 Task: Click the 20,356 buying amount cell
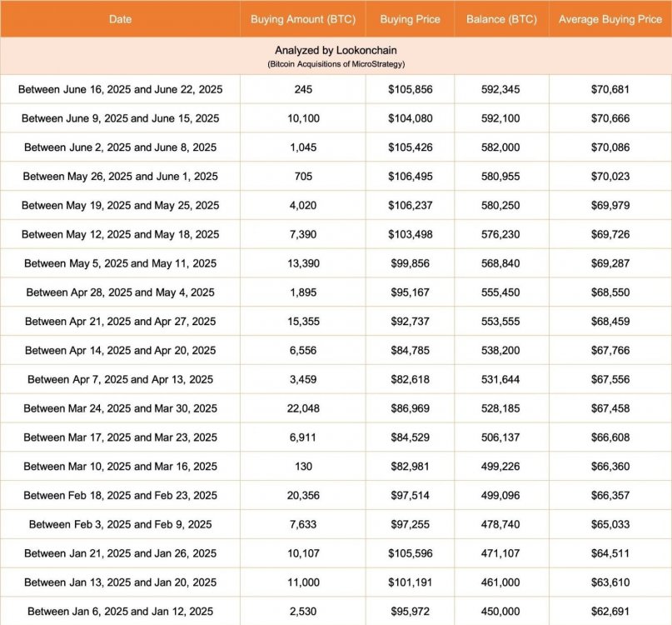tap(303, 496)
